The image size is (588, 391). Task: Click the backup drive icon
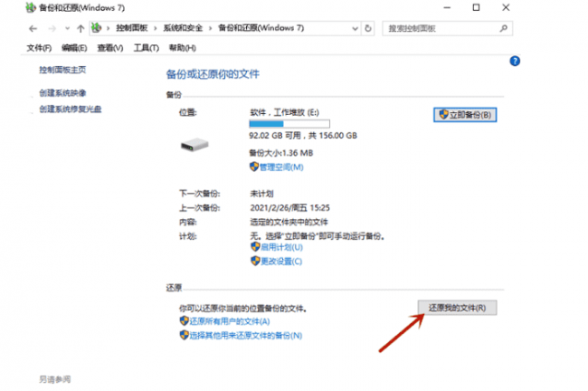(x=194, y=145)
